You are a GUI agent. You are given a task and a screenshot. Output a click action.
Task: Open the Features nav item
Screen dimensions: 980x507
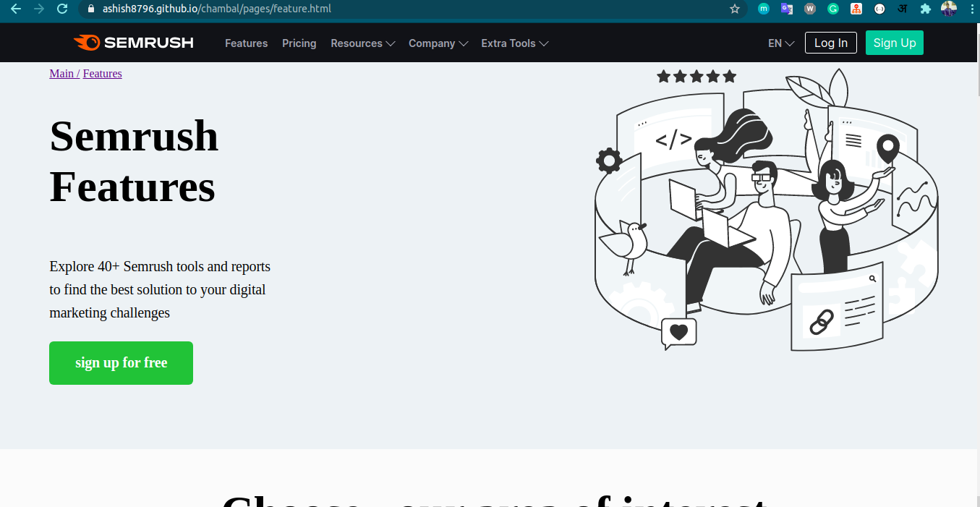tap(246, 43)
